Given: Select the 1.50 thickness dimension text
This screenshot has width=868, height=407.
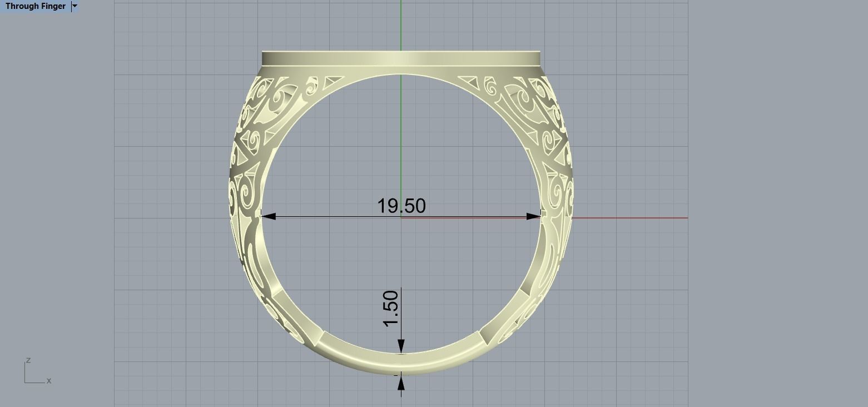Looking at the screenshot, I should pos(391,309).
